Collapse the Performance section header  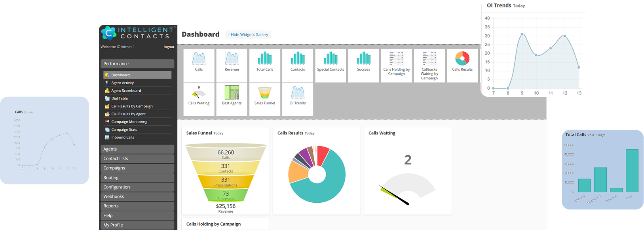click(x=137, y=64)
